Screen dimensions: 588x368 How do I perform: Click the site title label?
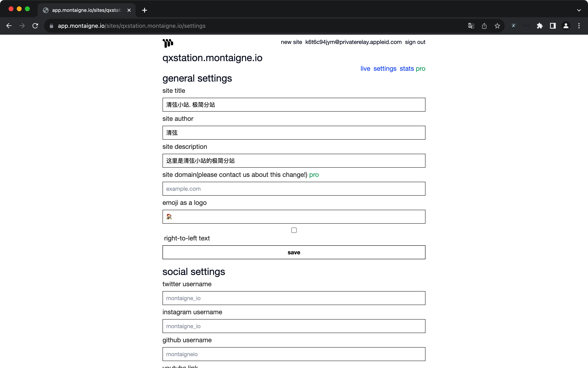tap(174, 91)
